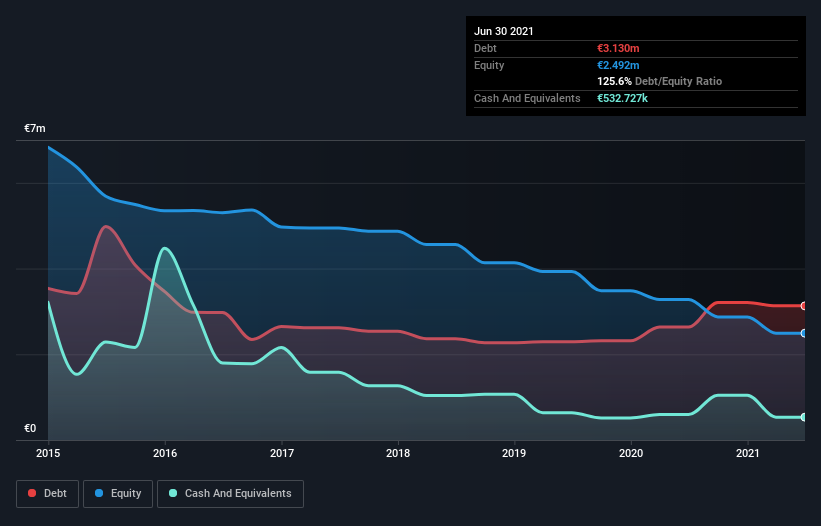
Task: Click the teal Cash endpoint marker
Action: pos(804,417)
